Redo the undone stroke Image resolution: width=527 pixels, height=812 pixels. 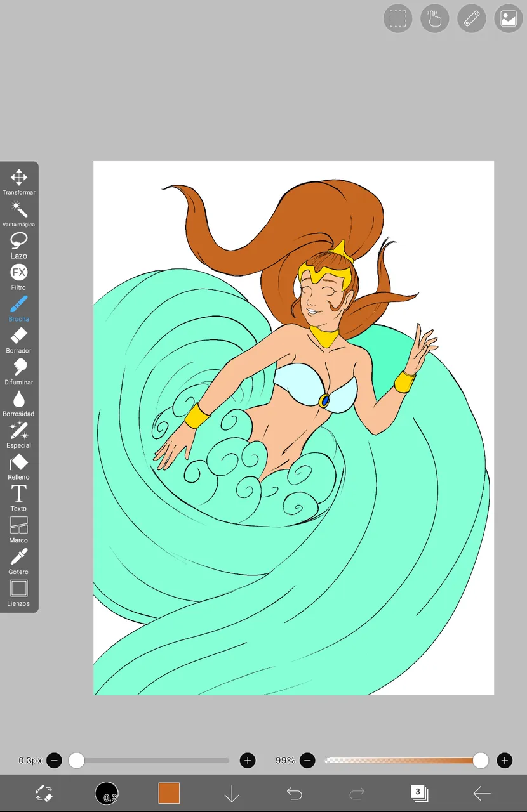[357, 793]
